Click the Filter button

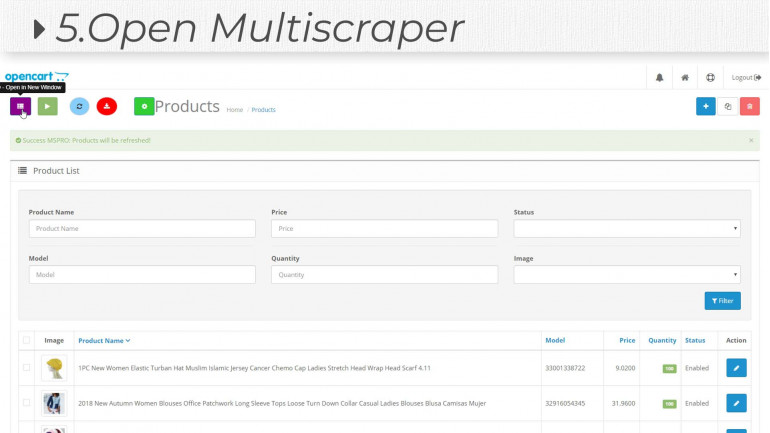[x=722, y=301]
